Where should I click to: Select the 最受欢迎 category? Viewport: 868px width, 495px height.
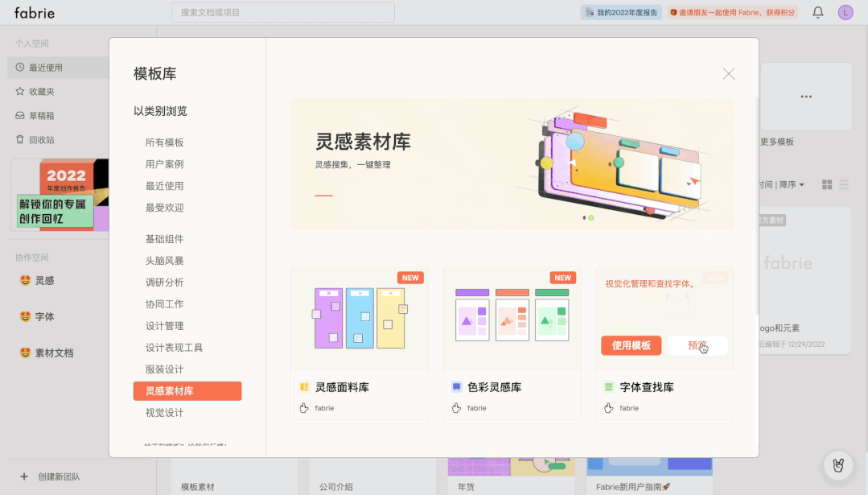pos(164,208)
